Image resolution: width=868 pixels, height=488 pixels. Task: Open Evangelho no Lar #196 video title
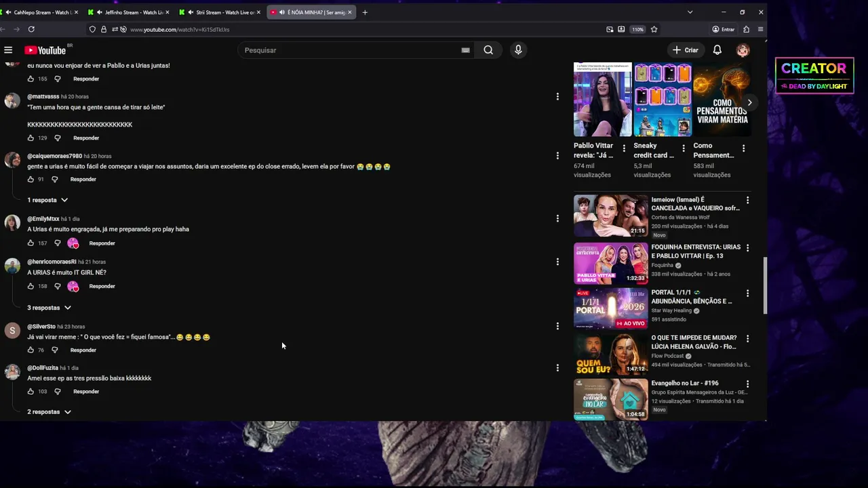click(x=685, y=383)
